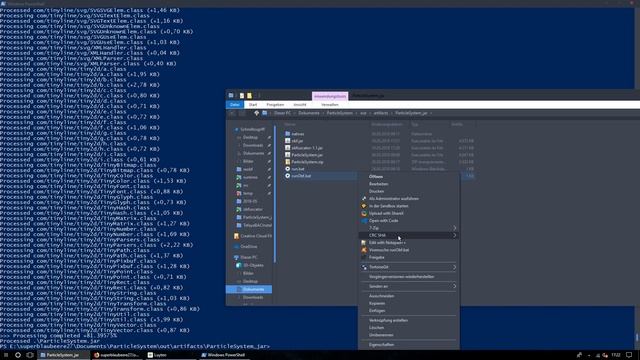Image resolution: width=640 pixels, height=360 pixels.
Task: Select the 'run.bat' file icon
Action: 288,169
